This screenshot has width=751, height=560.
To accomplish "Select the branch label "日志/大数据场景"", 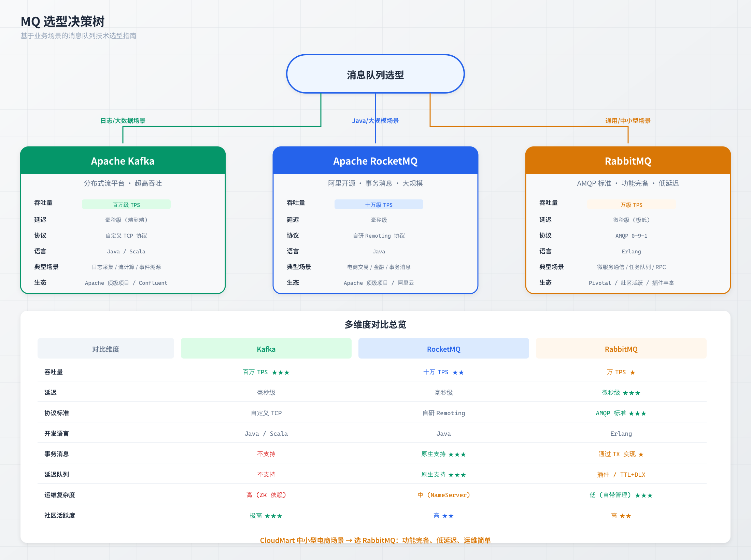I will pyautogui.click(x=123, y=121).
